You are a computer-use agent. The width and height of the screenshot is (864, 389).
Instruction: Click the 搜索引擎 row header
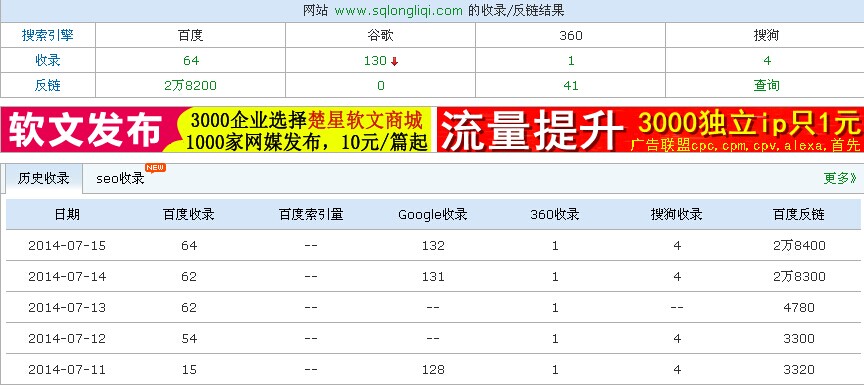tap(47, 35)
